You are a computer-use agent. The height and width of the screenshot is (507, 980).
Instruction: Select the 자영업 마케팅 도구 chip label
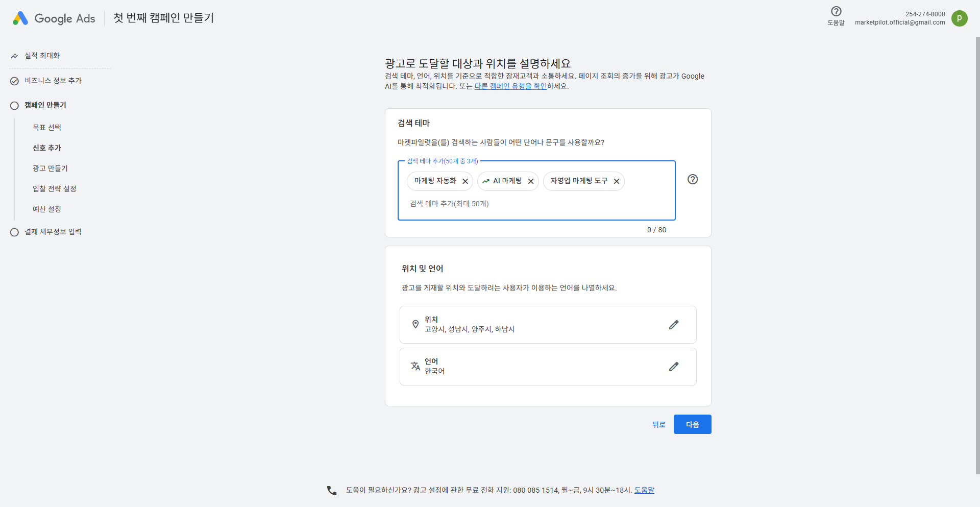579,181
